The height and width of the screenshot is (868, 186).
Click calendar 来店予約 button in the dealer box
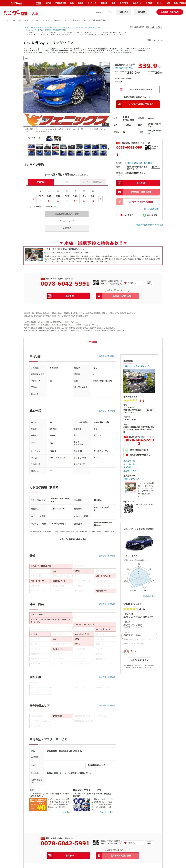click(x=138, y=183)
